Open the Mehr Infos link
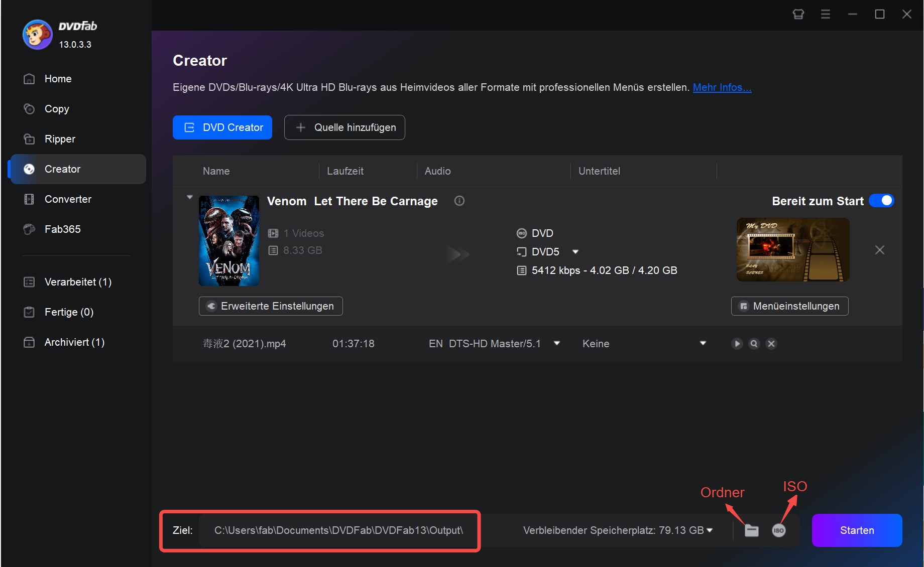Viewport: 924px width, 567px height. click(722, 87)
